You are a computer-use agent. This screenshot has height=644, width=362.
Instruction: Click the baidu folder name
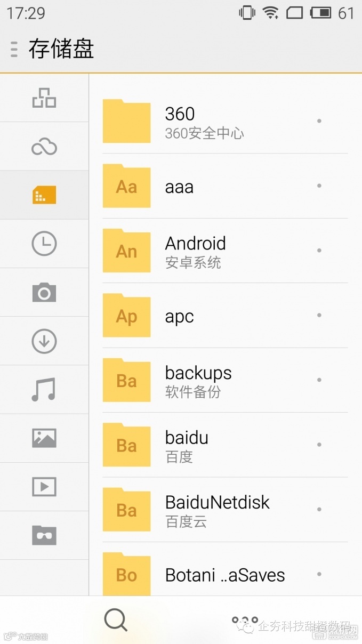187,438
